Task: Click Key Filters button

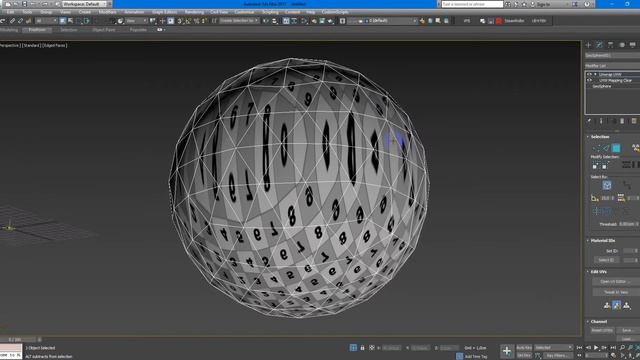Action: click(x=557, y=356)
